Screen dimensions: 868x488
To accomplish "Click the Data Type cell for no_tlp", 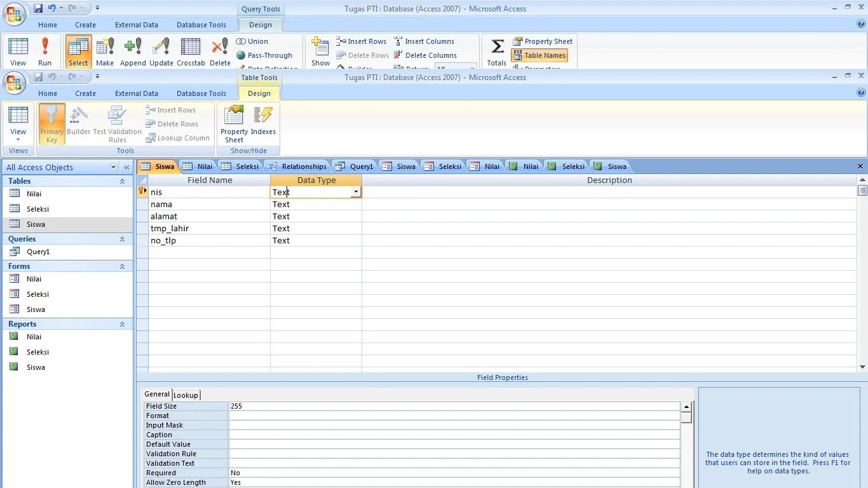I will pos(316,240).
